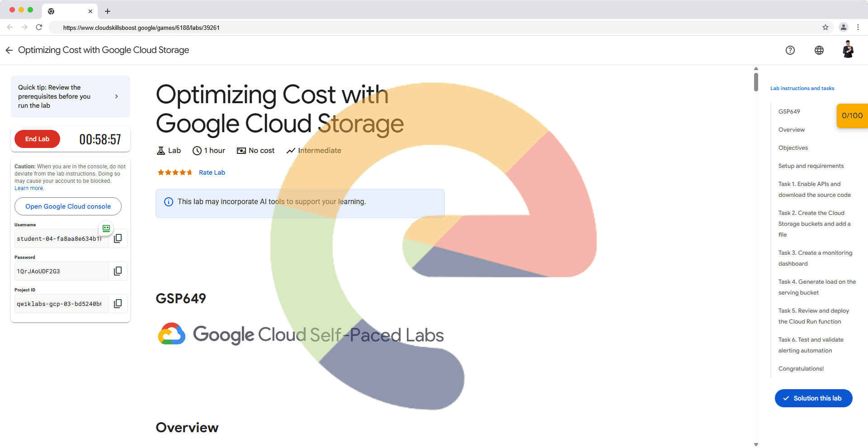Open the help question mark icon
Viewport: 868px width, 448px height.
pyautogui.click(x=790, y=50)
